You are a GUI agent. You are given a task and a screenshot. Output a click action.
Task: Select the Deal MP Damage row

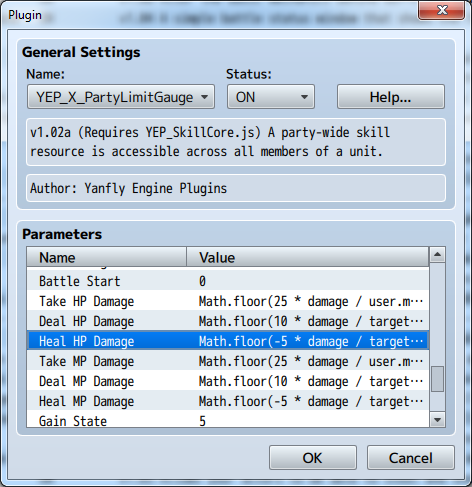(228, 381)
